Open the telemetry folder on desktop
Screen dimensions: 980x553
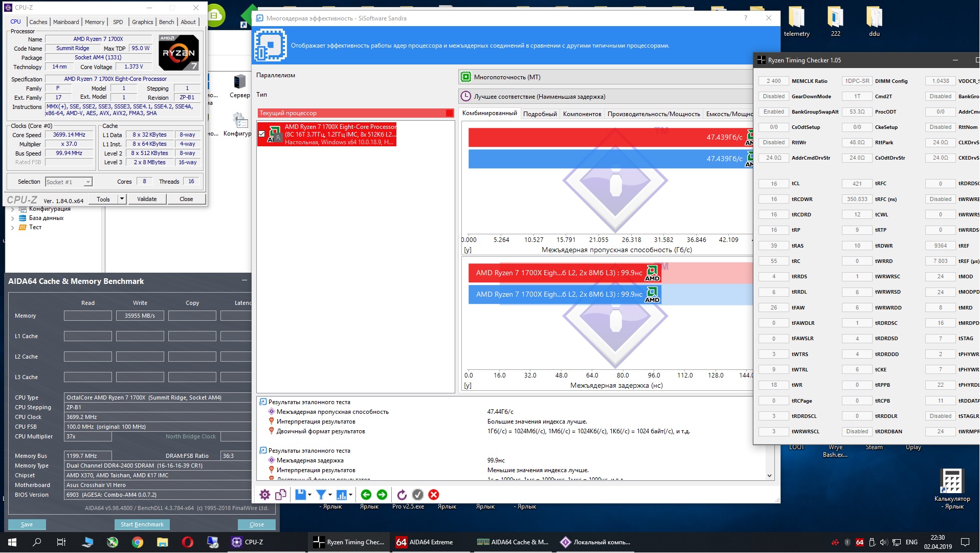[x=797, y=21]
